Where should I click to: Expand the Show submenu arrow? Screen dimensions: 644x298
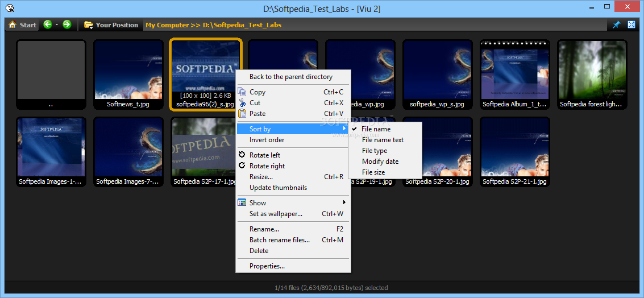click(344, 202)
